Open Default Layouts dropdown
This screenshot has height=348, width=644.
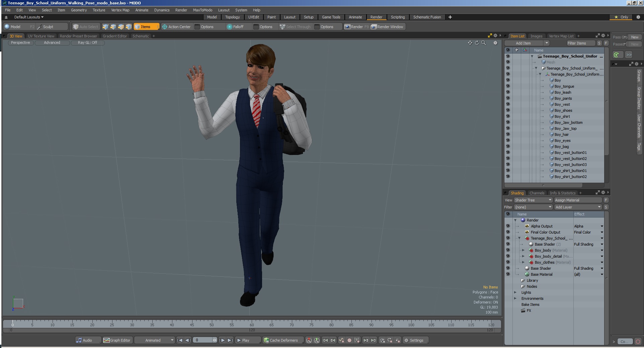point(29,17)
